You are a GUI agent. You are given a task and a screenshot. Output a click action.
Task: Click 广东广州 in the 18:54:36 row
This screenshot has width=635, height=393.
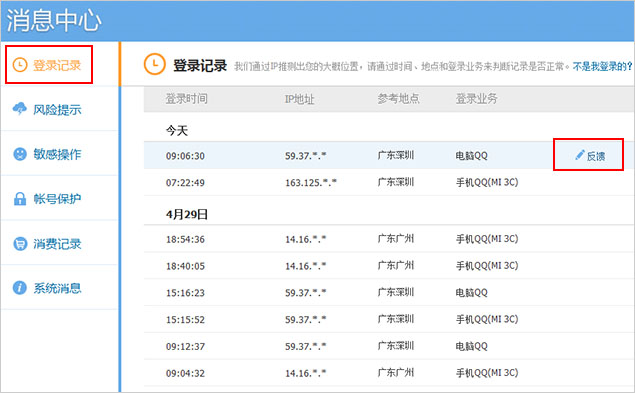point(396,239)
